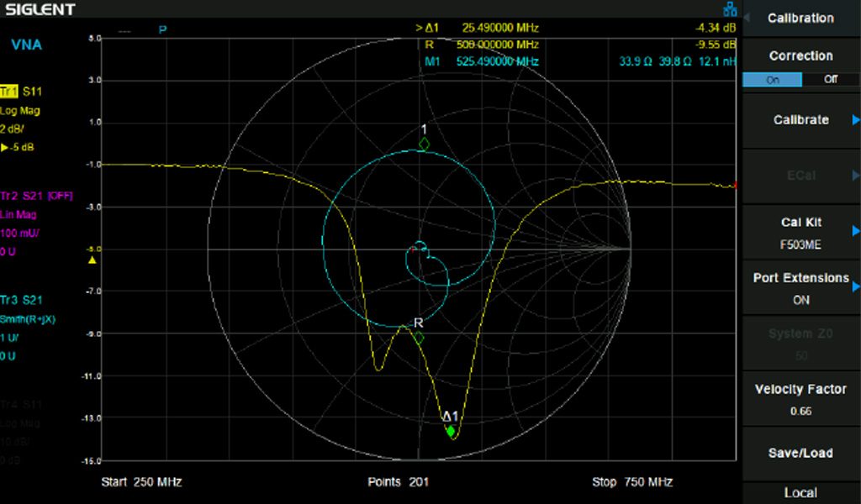Toggle Port Extensions ON setting
This screenshot has width=861, height=504.
(x=800, y=288)
